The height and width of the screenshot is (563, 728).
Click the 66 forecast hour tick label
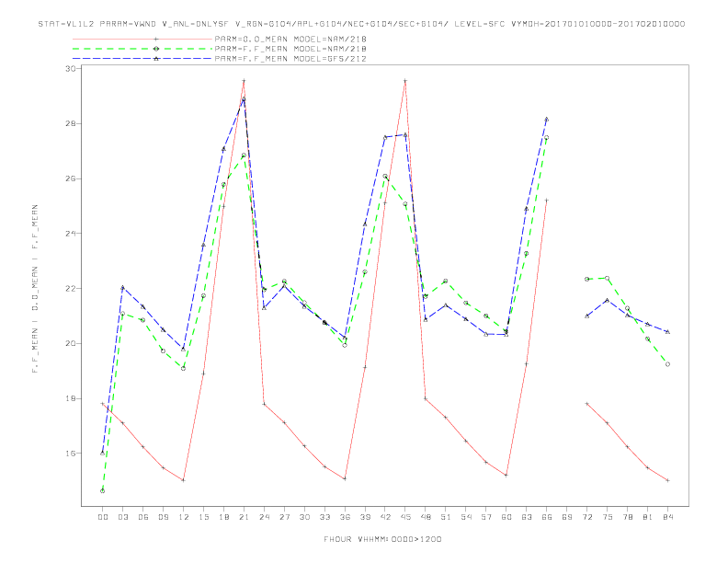(547, 517)
